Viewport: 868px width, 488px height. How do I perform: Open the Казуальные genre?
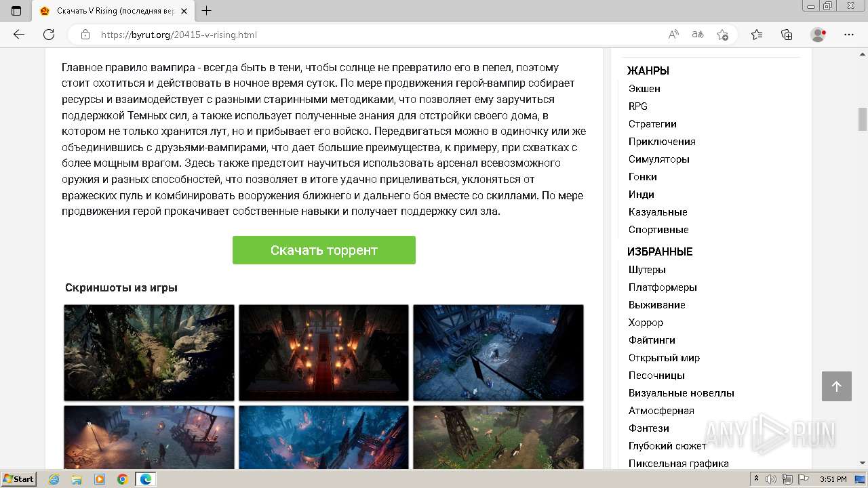tap(658, 212)
